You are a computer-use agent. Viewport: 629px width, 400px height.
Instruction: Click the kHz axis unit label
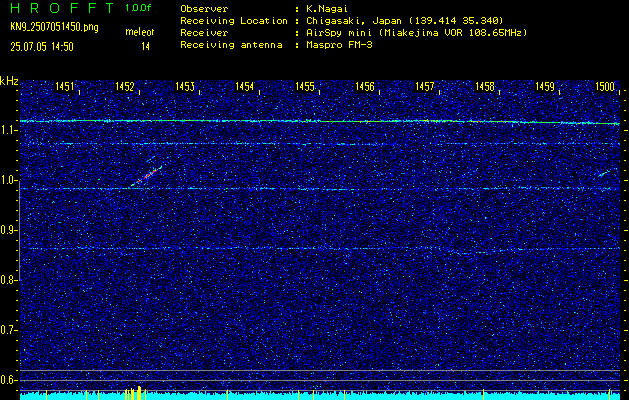click(x=9, y=81)
